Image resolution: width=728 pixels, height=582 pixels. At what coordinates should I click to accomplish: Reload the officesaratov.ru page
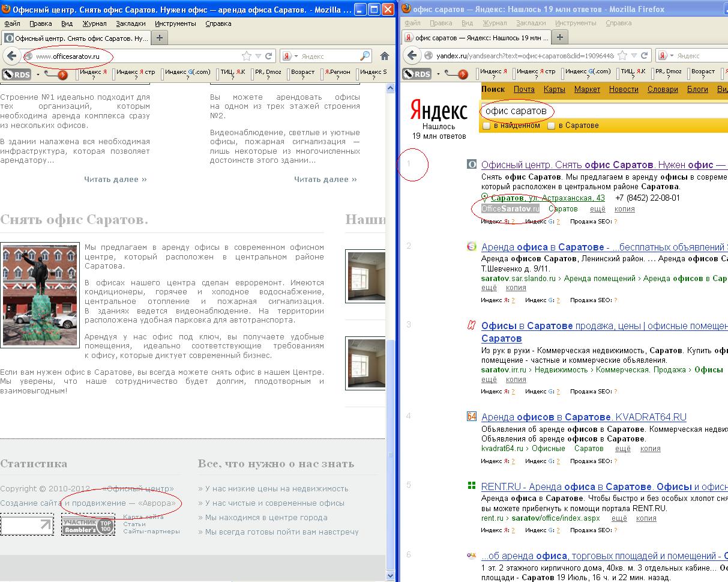(x=269, y=56)
